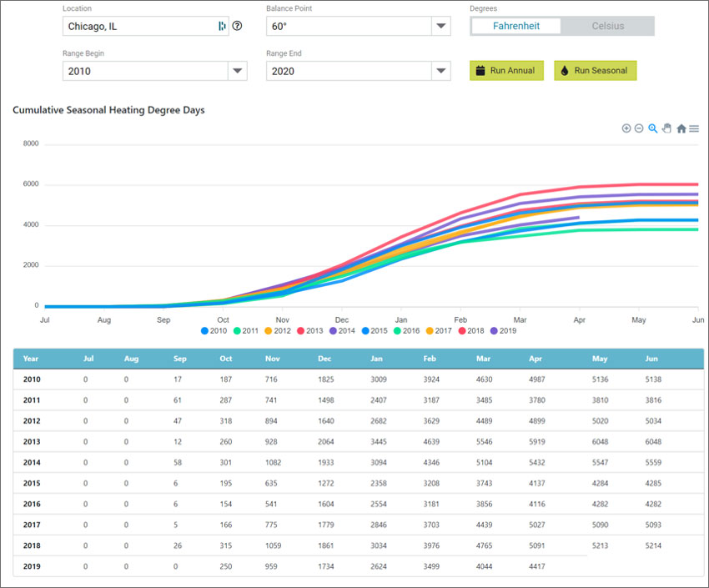Image resolution: width=709 pixels, height=588 pixels.
Task: Click the value 4439 in 2017 row
Action: pyautogui.click(x=484, y=525)
